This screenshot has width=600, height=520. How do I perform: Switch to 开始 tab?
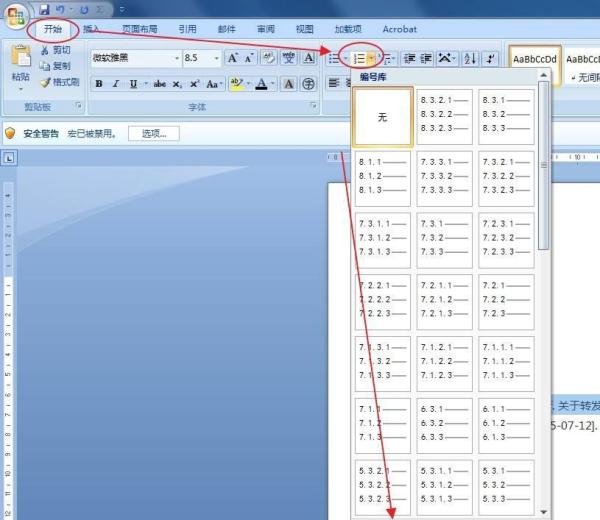[52, 29]
